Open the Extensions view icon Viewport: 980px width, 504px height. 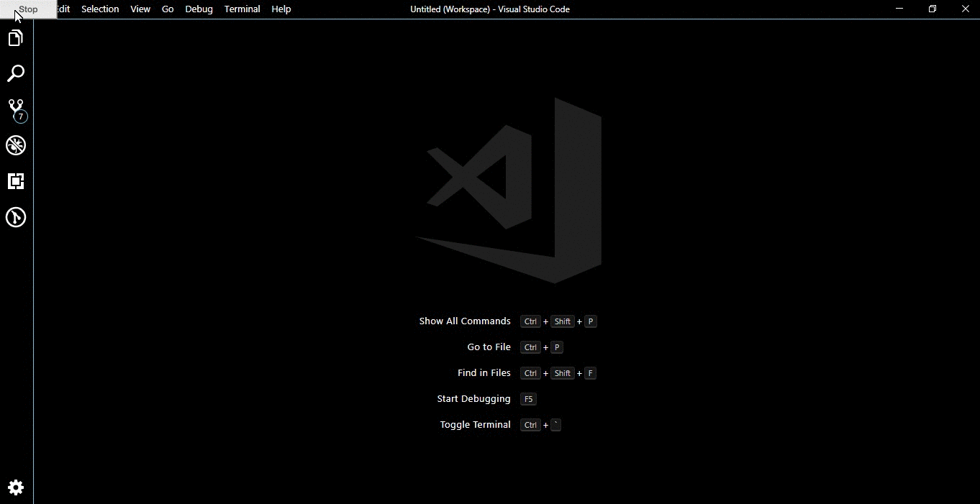[x=15, y=181]
